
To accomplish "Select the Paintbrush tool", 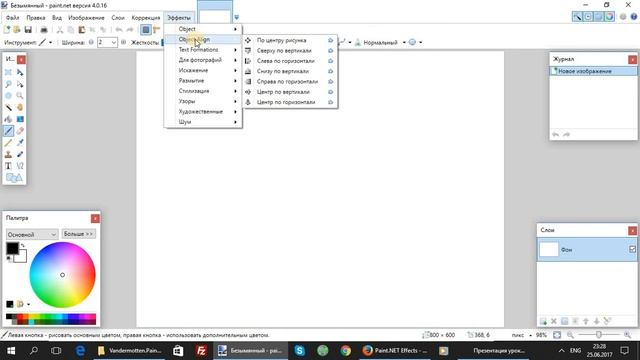I will [x=8, y=131].
